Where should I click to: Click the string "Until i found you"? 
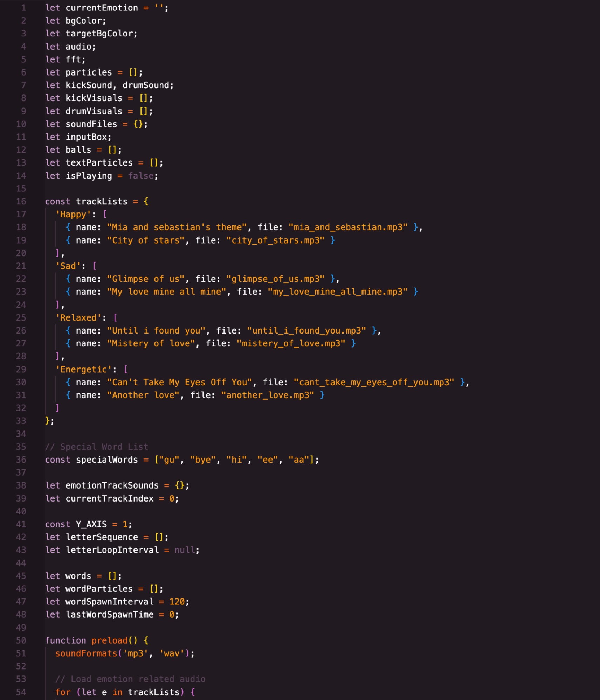pyautogui.click(x=156, y=331)
